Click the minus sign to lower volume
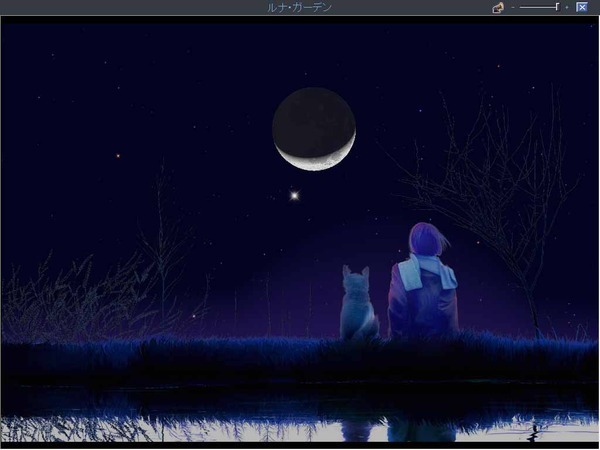The image size is (600, 450). (513, 7)
